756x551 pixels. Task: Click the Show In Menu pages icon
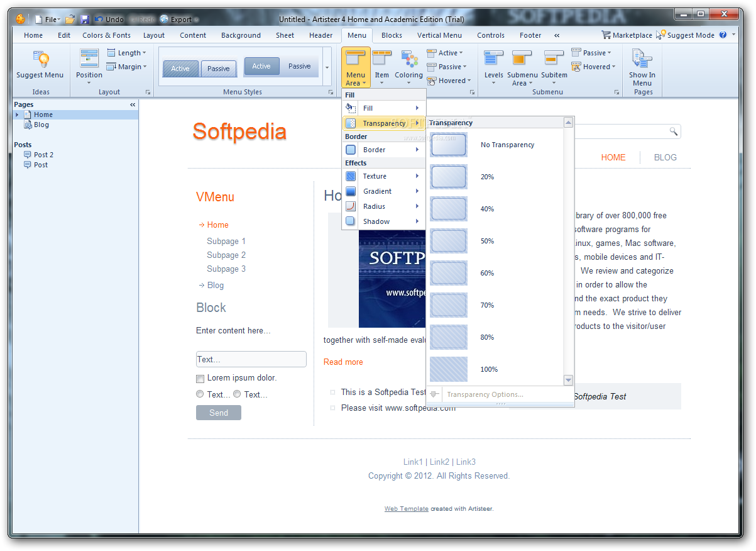[642, 58]
